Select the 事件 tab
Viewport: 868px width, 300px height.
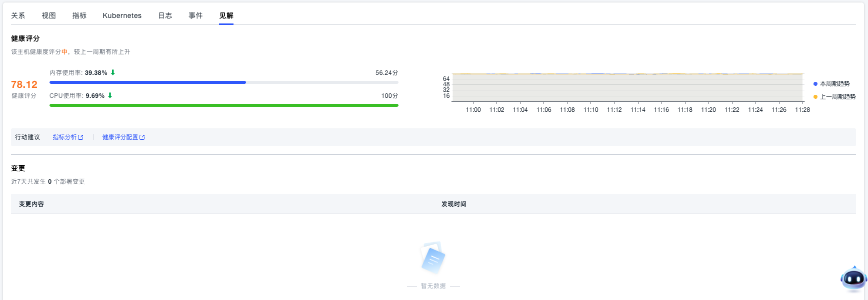195,15
